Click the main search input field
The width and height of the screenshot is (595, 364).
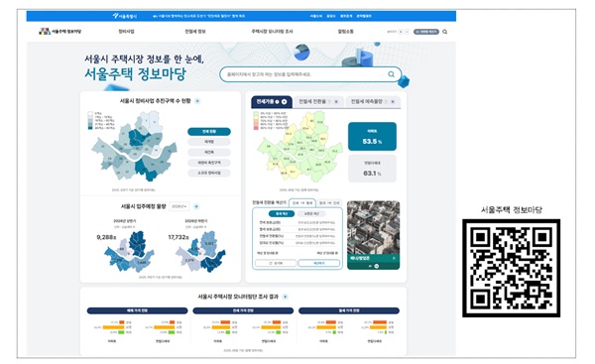310,74
